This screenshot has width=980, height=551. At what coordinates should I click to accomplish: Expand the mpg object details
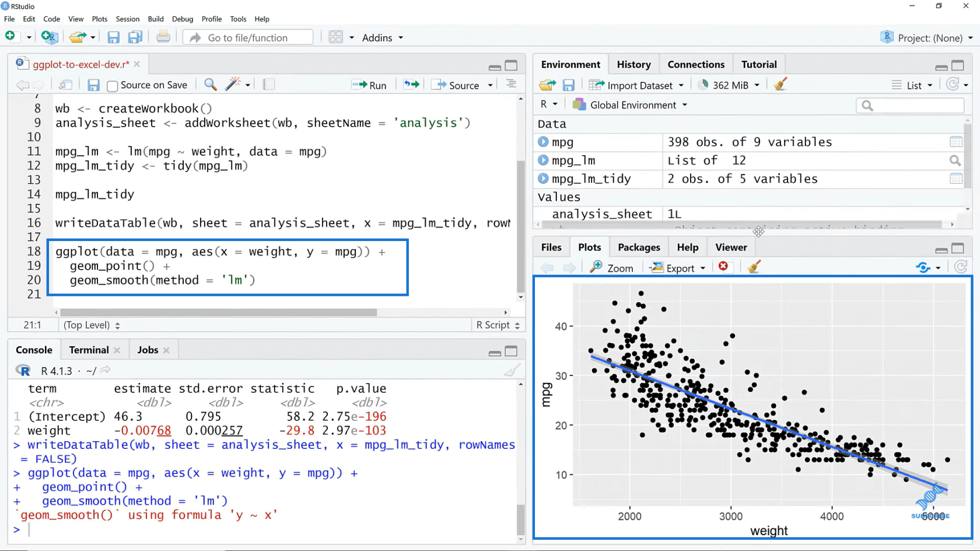[543, 142]
